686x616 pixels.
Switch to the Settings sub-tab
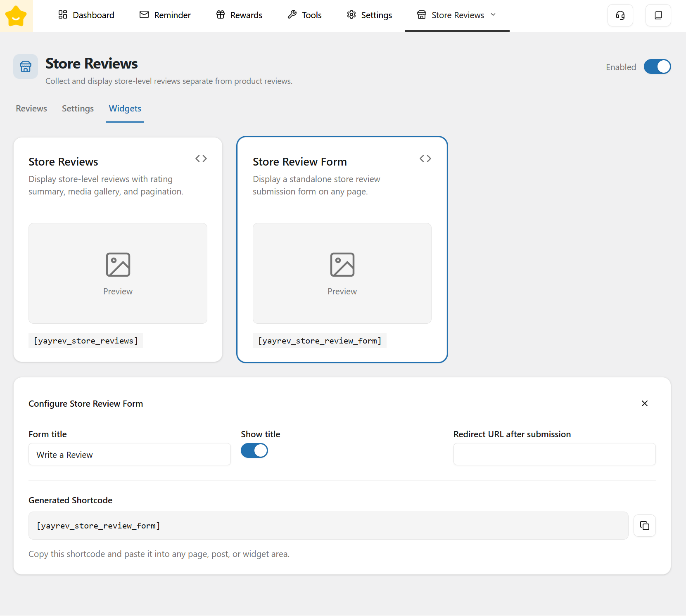[x=78, y=109]
